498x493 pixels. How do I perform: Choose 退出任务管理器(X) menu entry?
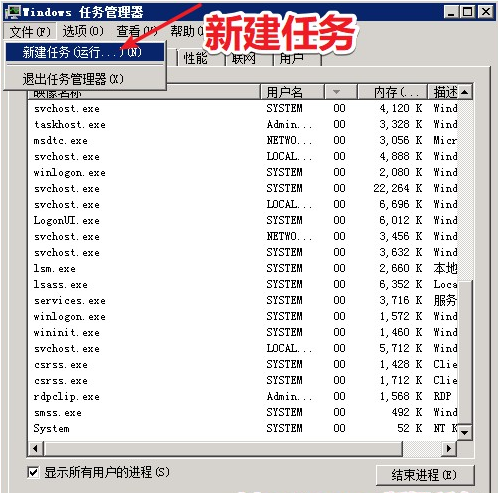[85, 79]
